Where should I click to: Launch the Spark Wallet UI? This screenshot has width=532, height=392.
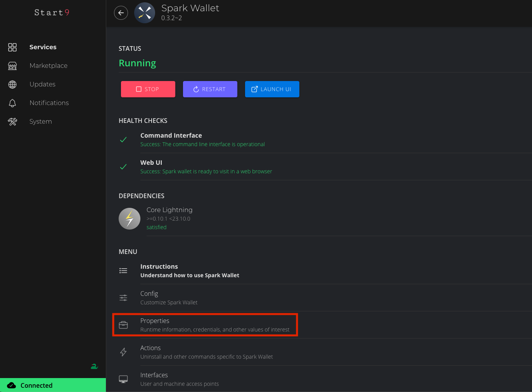pyautogui.click(x=272, y=89)
